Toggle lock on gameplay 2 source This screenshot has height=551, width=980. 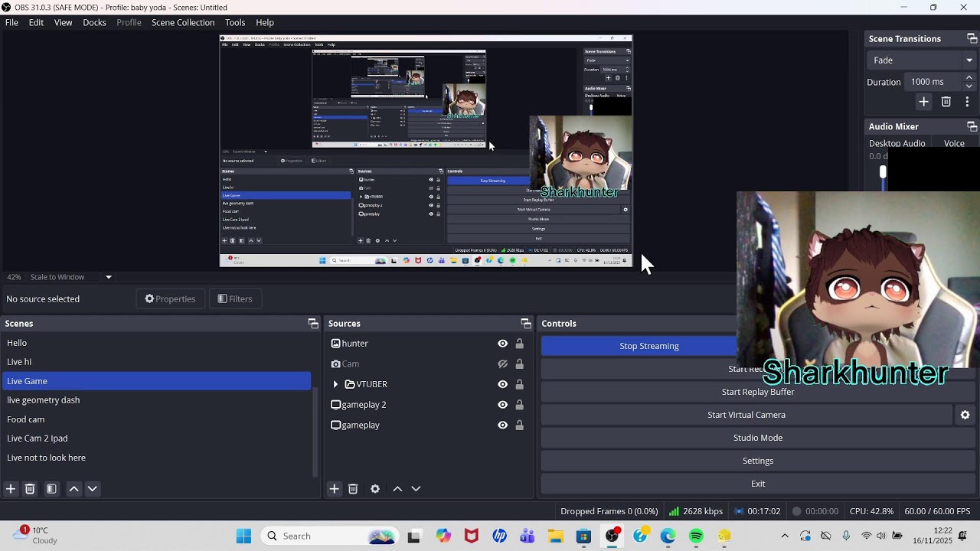519,405
